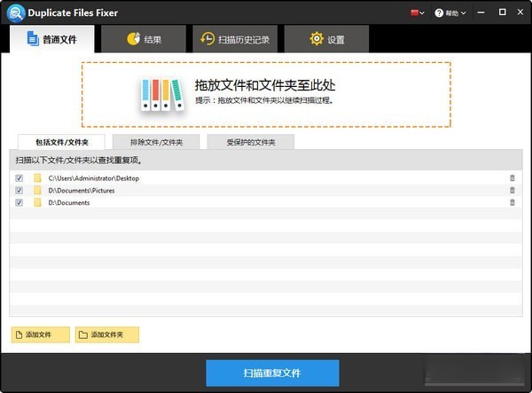The width and height of the screenshot is (532, 393).
Task: Start scan with 扫描重复文件 button
Action: pyautogui.click(x=272, y=373)
